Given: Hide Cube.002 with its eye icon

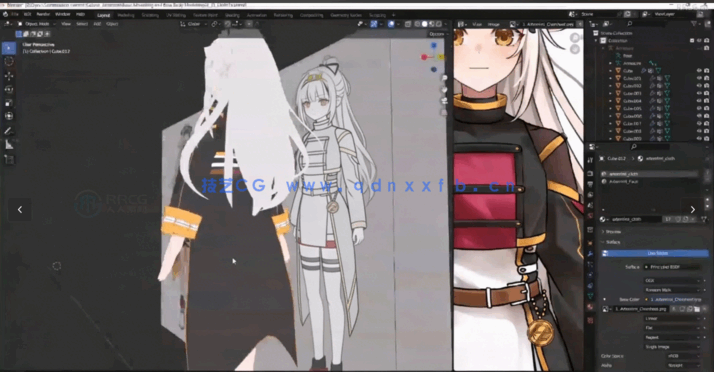Looking at the screenshot, I should [699, 86].
